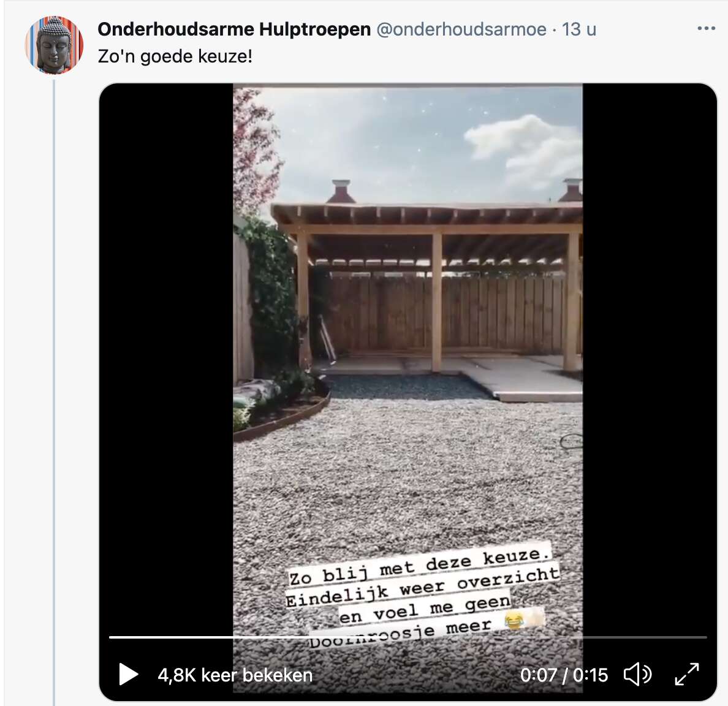Open Onderhoudsarme Hulptroepen profile name
728x706 pixels.
point(234,29)
